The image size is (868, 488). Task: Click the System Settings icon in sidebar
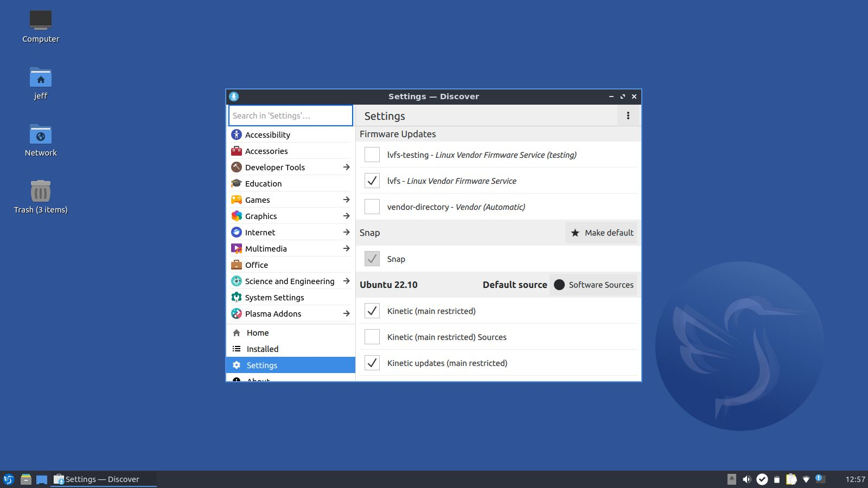pyautogui.click(x=237, y=297)
